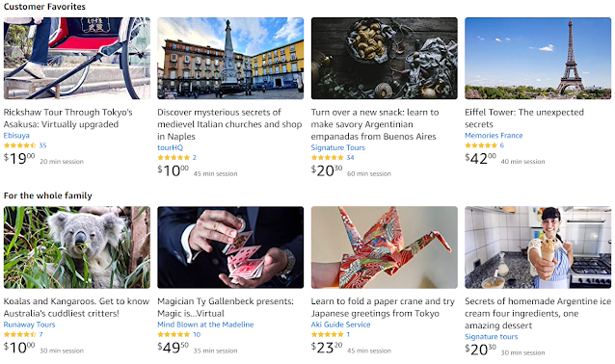Open Koalas and Kangaroos listing title
This screenshot has height=364, width=615.
pos(76,307)
